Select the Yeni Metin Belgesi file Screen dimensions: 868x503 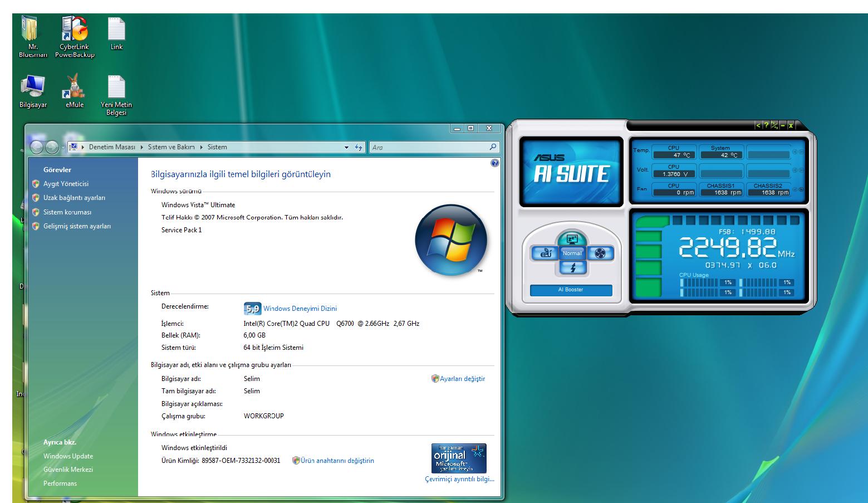point(116,96)
